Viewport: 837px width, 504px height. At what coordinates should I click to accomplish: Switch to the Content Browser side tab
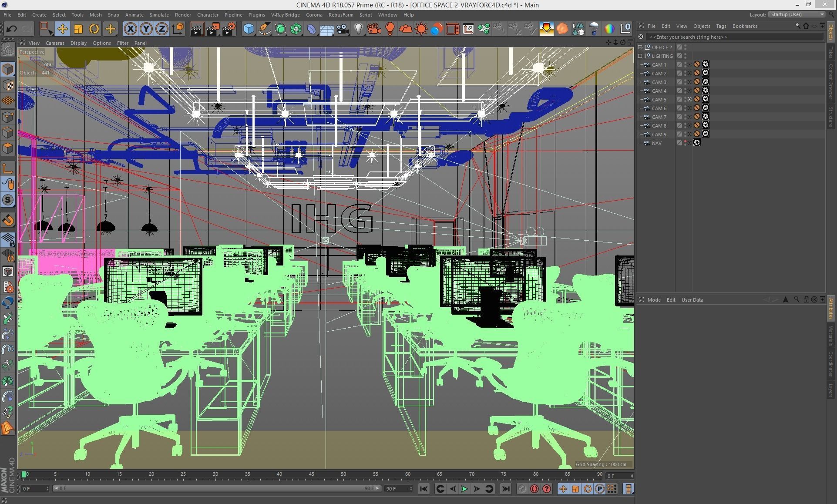point(831,81)
